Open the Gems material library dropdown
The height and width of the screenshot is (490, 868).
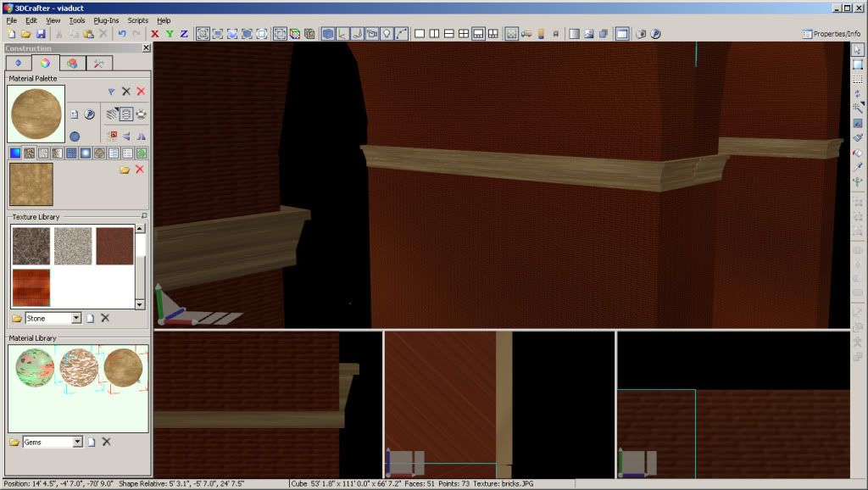pyautogui.click(x=77, y=442)
